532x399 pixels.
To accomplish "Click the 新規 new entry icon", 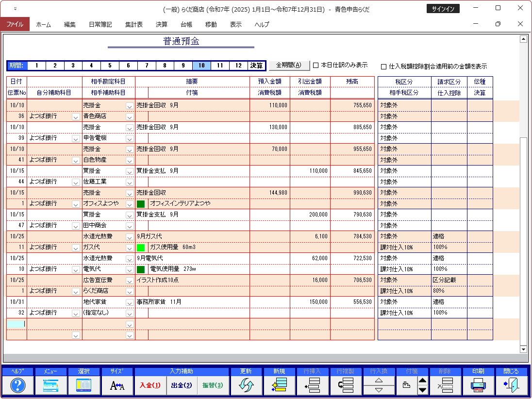I will pyautogui.click(x=279, y=386).
